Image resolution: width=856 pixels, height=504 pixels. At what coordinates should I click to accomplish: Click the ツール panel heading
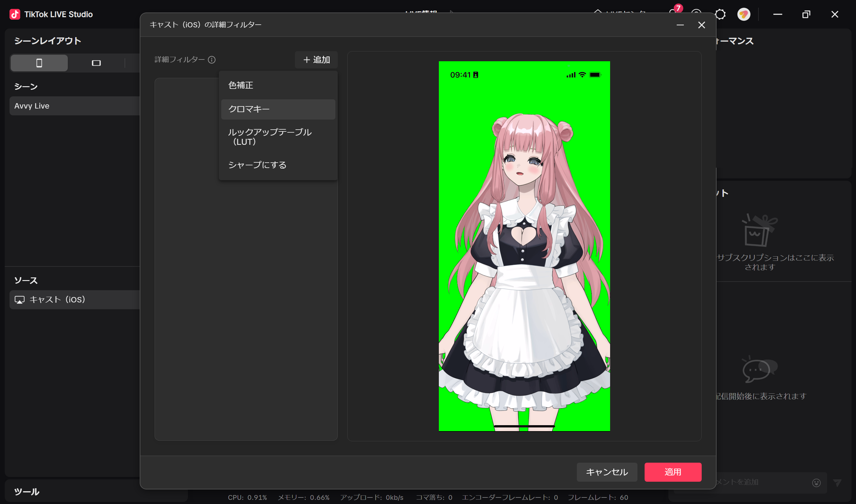coord(27,492)
